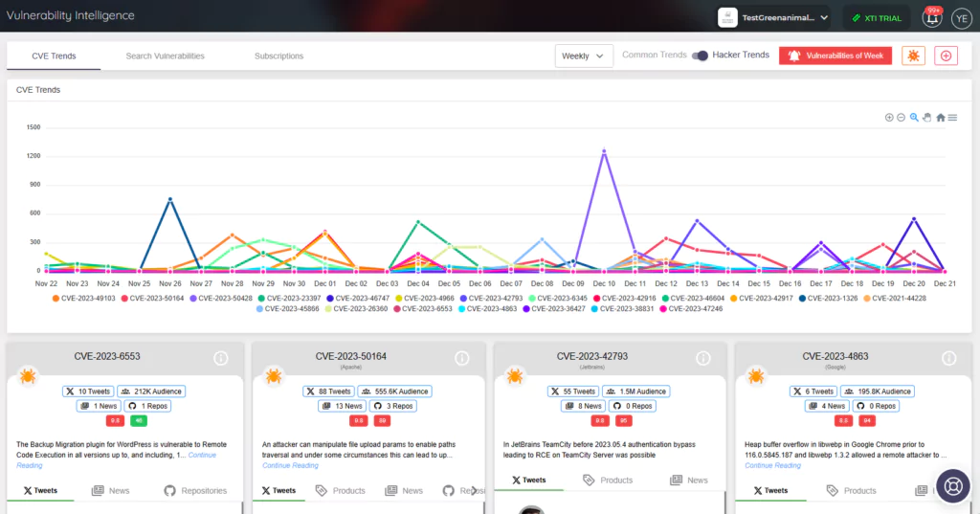Select the chart panning hand tool

point(926,118)
